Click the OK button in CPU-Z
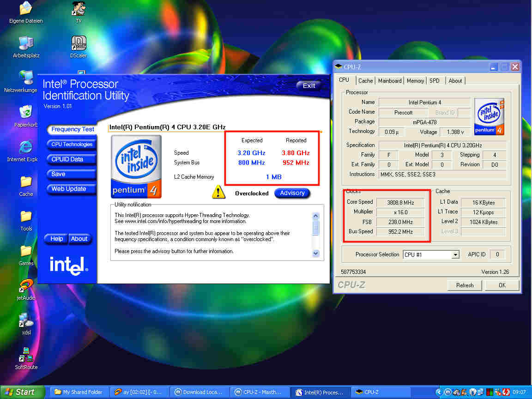Image resolution: width=532 pixels, height=399 pixels. 502,285
